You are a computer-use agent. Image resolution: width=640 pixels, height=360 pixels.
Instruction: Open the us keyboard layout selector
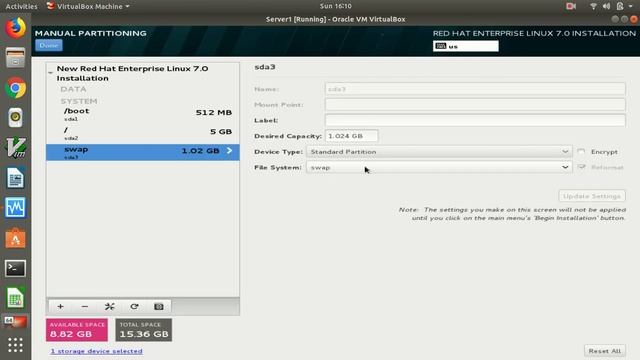click(466, 46)
